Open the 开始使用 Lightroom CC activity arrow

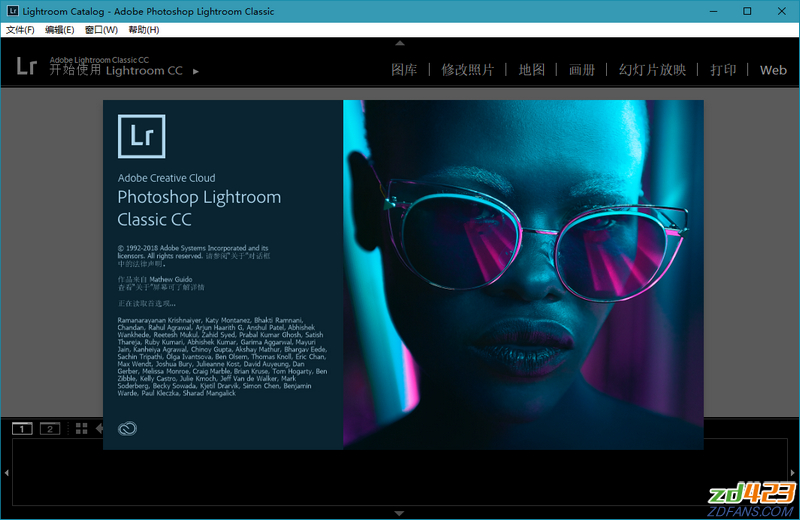coord(196,72)
